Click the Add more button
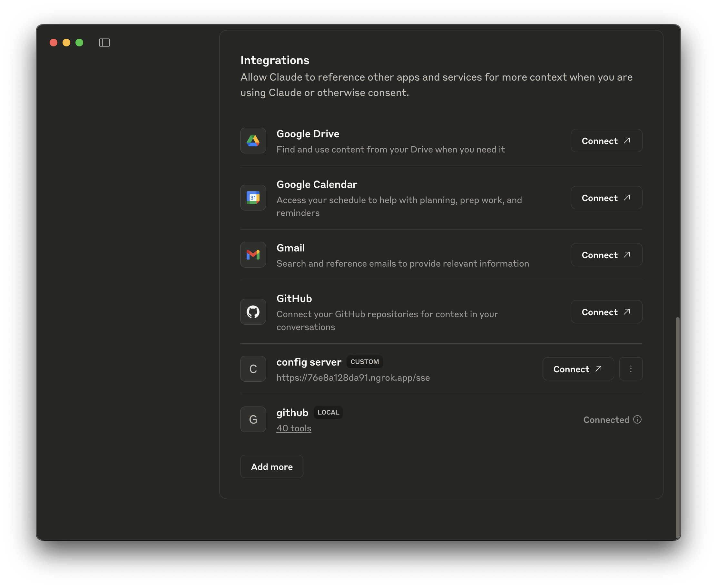This screenshot has height=588, width=717. click(x=272, y=466)
